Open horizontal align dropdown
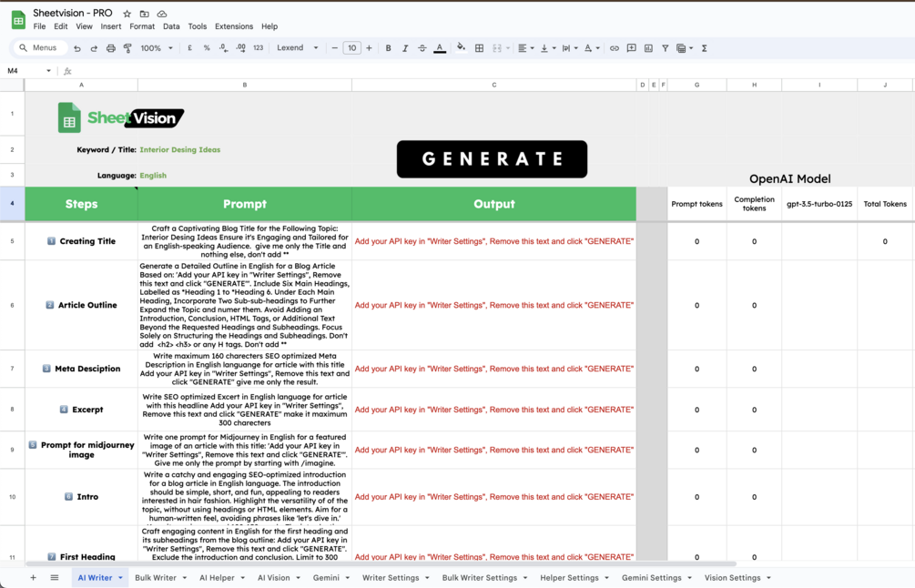The image size is (915, 588). tap(526, 48)
